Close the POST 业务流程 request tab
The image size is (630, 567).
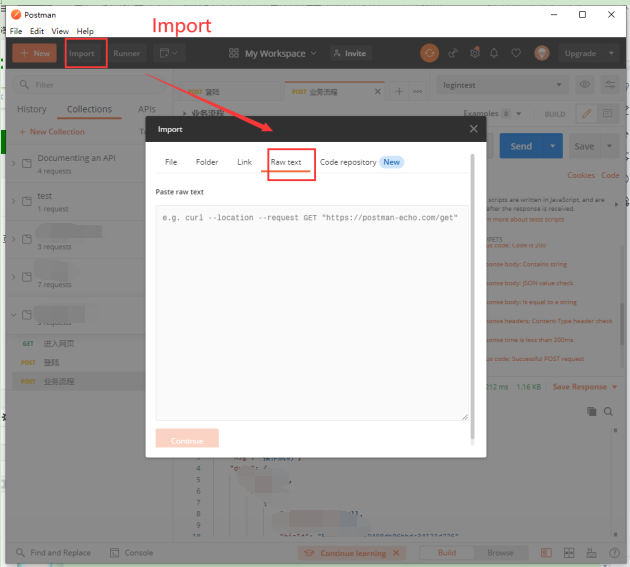point(378,92)
